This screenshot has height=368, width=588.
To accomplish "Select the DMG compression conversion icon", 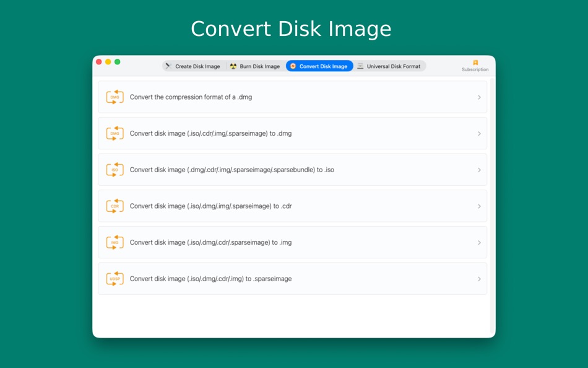I will (x=115, y=97).
